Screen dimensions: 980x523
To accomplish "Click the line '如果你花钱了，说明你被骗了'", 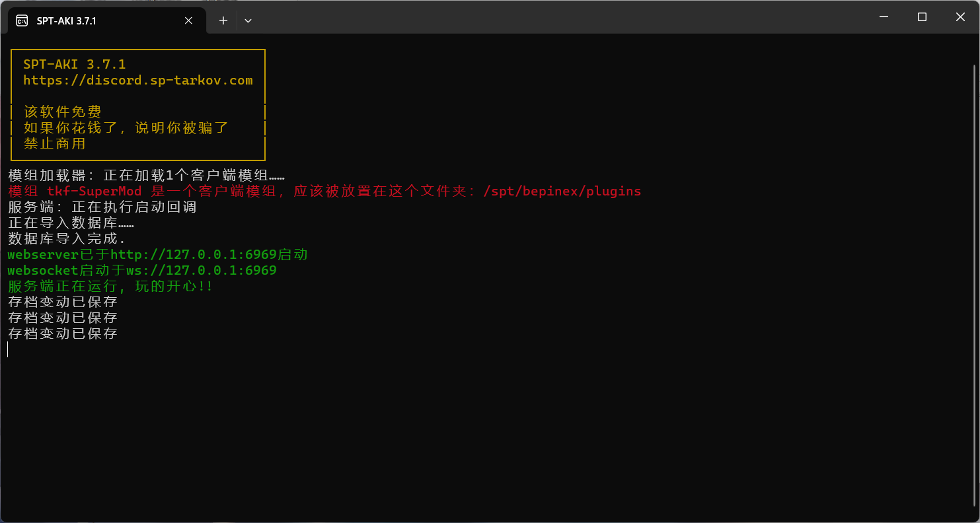I will point(126,128).
